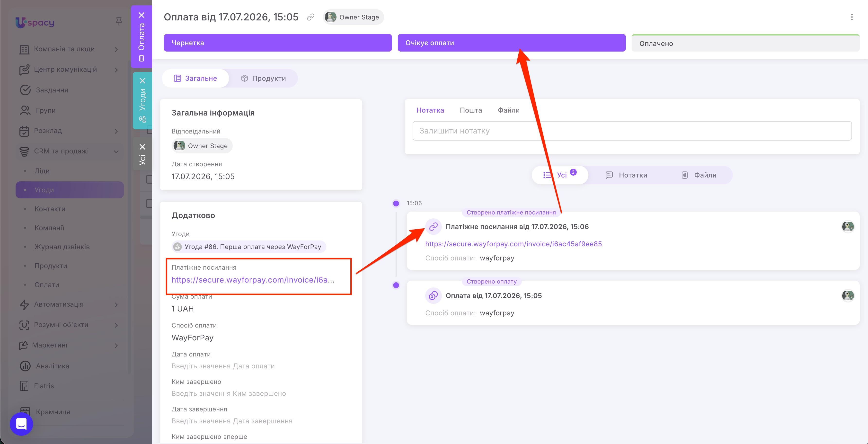Open the support chat bubble
Viewport: 868px width, 444px height.
(x=21, y=424)
